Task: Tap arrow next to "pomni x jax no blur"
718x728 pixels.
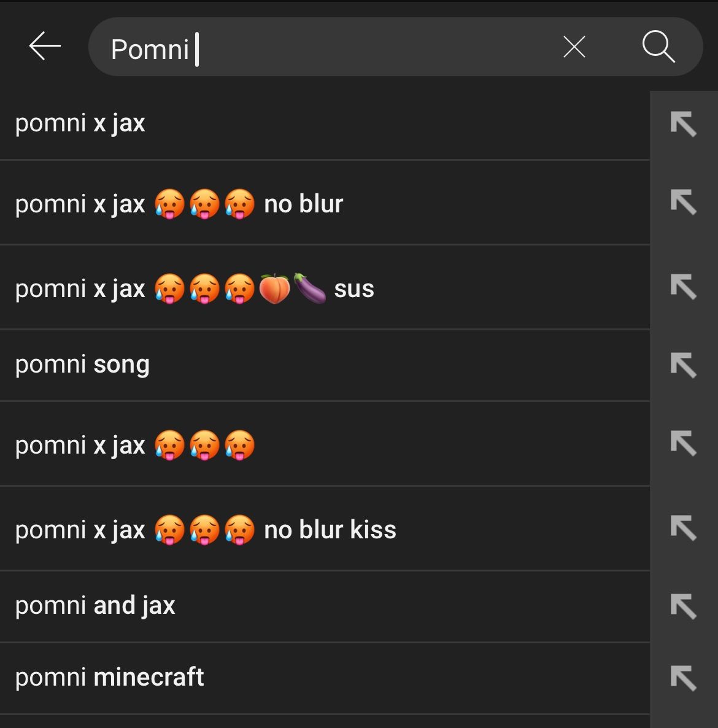Action: coord(683,202)
